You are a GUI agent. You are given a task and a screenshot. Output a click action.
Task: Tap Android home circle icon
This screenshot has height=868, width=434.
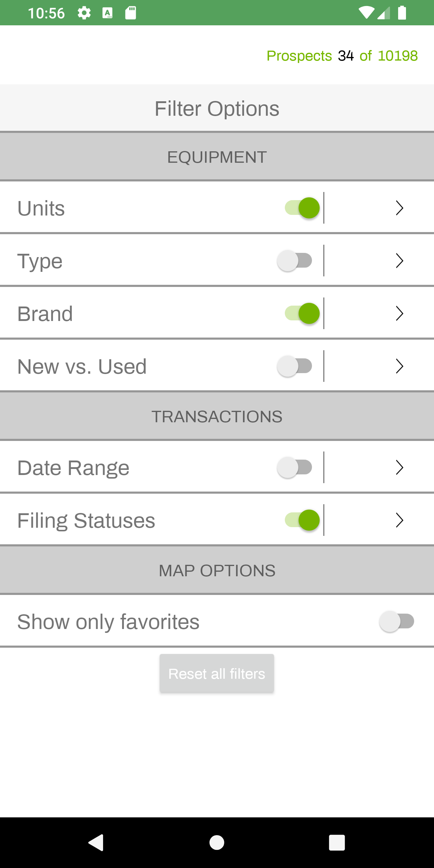pos(217,842)
